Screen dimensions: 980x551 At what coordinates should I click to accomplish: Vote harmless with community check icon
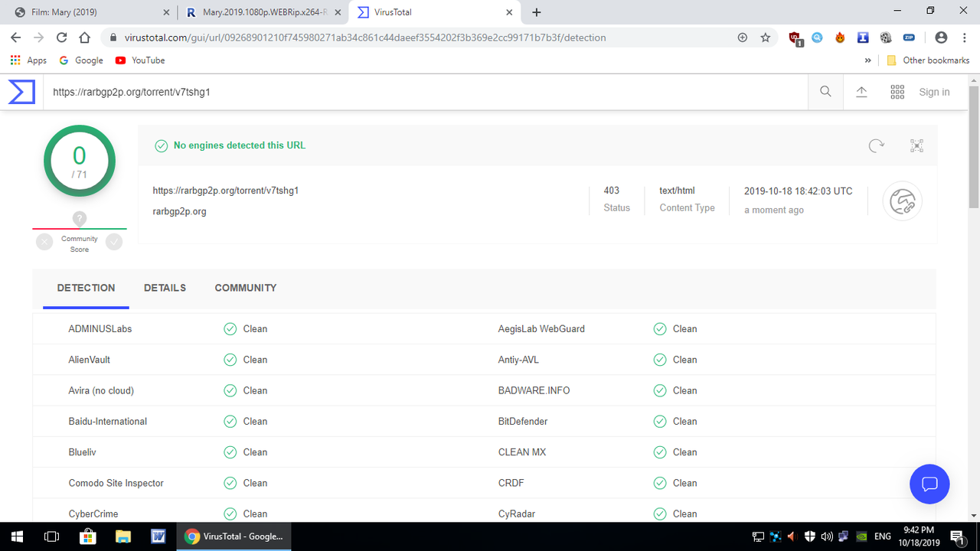(114, 242)
